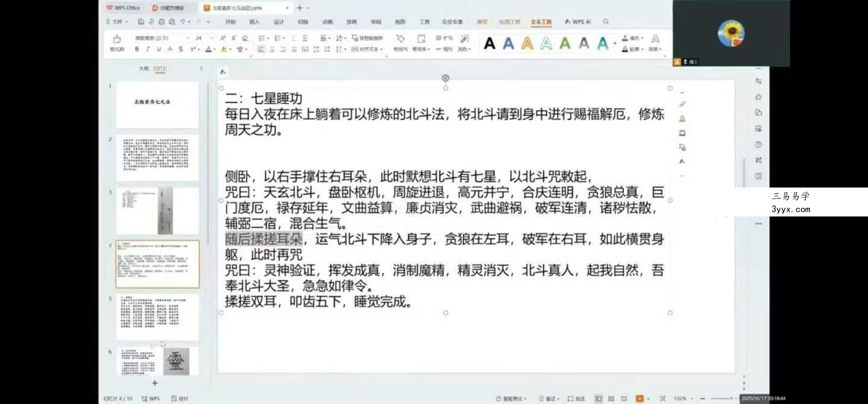Clear formatting with the eraser icon
The width and height of the screenshot is (868, 404).
(245, 38)
